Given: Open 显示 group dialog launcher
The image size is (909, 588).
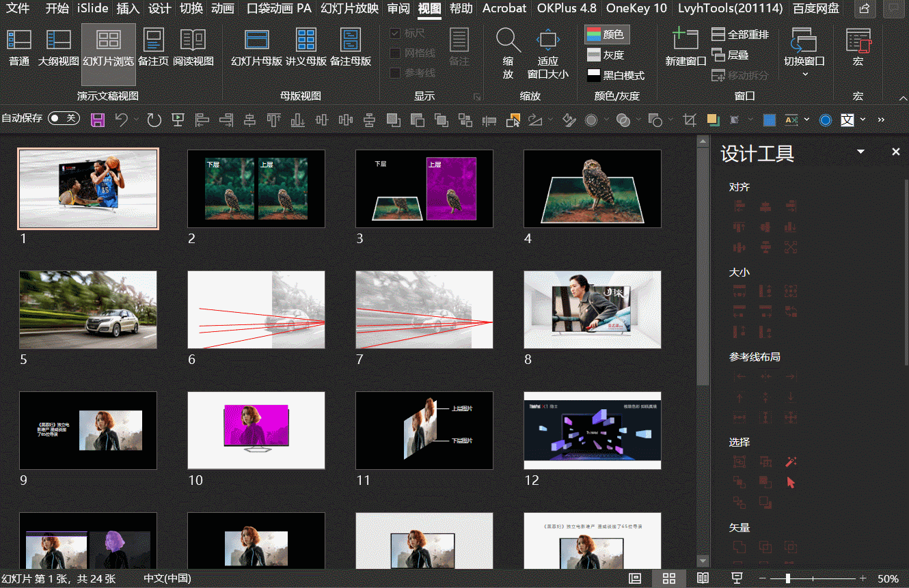Looking at the screenshot, I should tap(477, 97).
